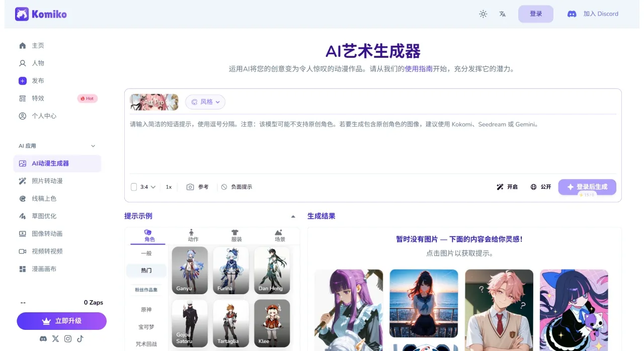
Task: Select the 热门 category
Action: [x=146, y=271]
